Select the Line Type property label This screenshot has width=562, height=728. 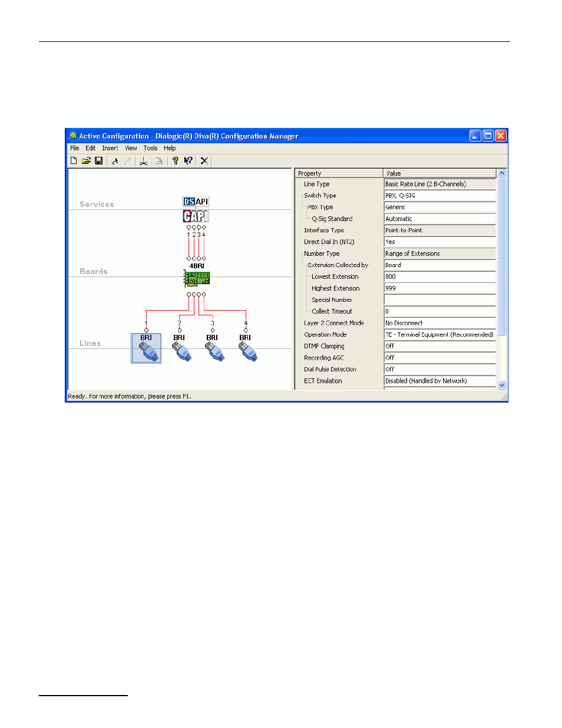317,184
